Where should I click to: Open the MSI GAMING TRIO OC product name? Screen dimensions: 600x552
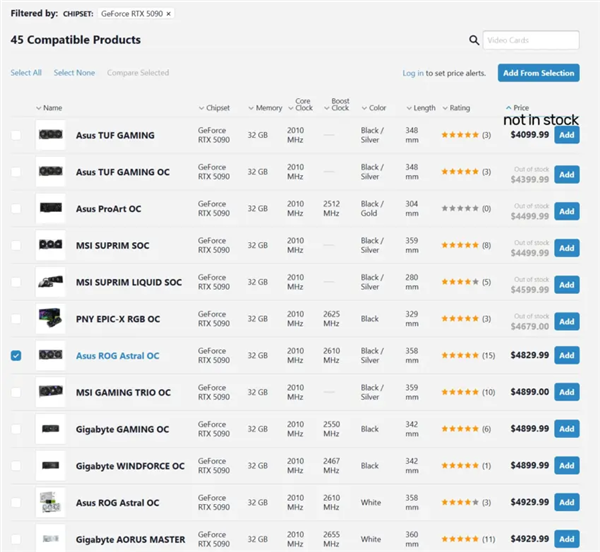pyautogui.click(x=123, y=392)
